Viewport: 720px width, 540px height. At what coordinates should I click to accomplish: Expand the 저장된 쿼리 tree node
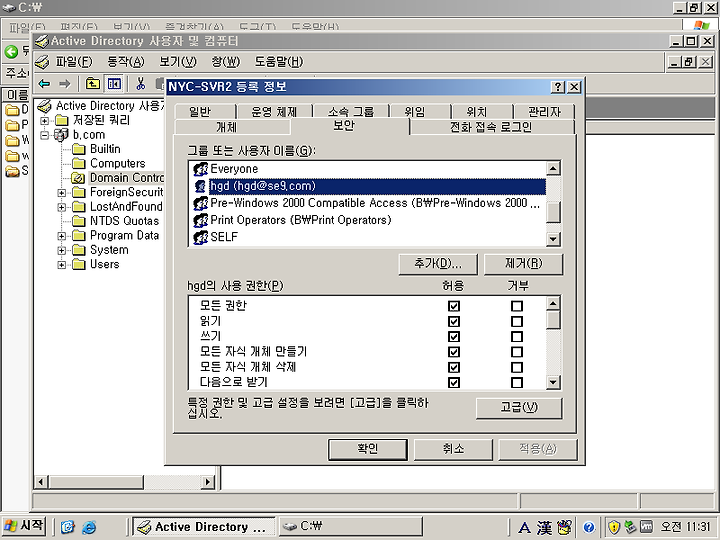[x=45, y=121]
